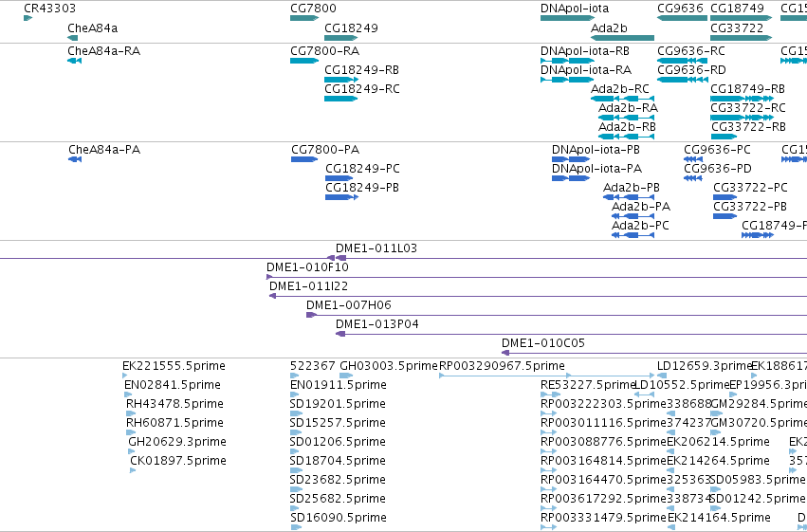Viewport: 807px width, 532px height.
Task: Select the SD19201.5prime EST
Action: pyautogui.click(x=297, y=413)
